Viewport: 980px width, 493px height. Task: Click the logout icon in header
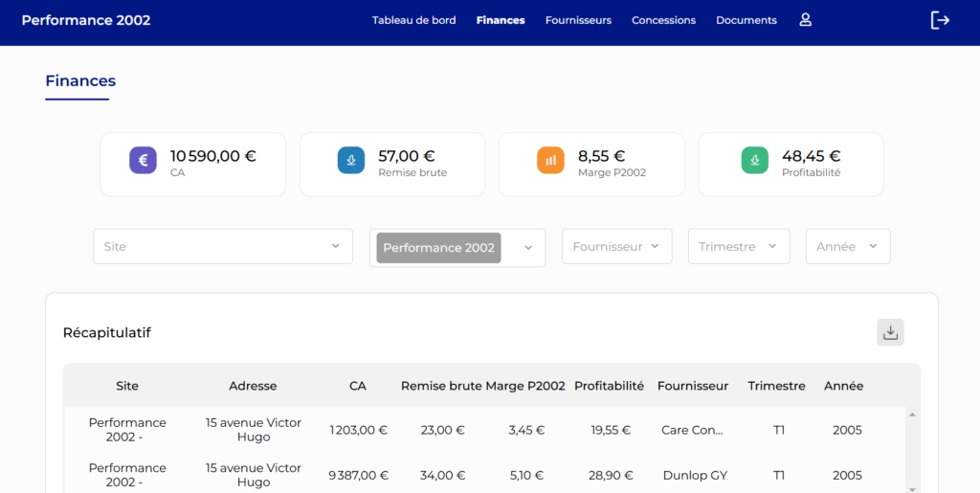pyautogui.click(x=940, y=20)
